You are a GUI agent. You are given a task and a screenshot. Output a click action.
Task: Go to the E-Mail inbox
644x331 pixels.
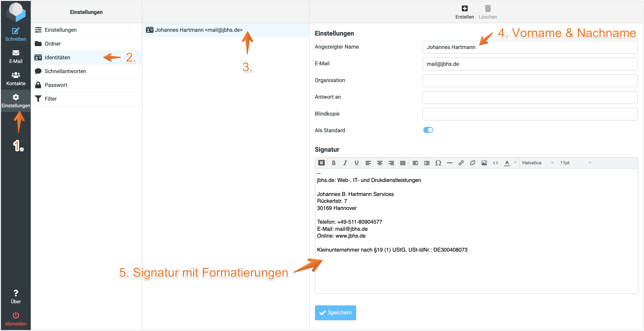coord(16,57)
